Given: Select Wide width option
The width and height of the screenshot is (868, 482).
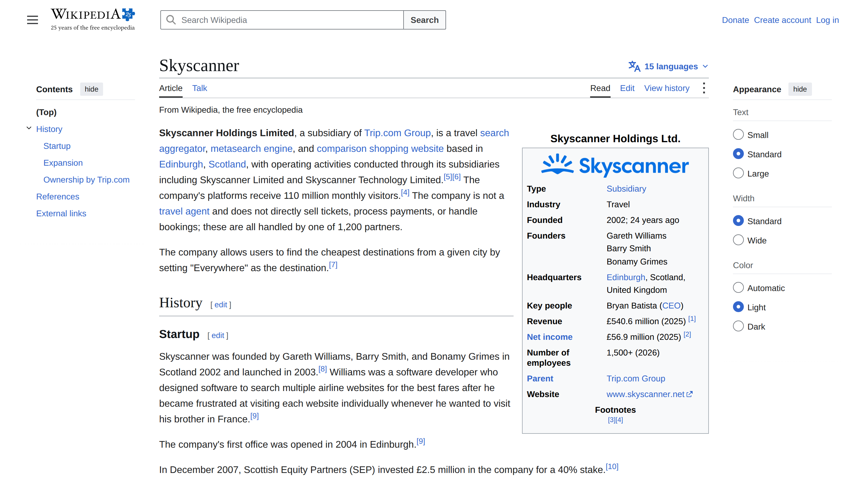Looking at the screenshot, I should pyautogui.click(x=738, y=240).
